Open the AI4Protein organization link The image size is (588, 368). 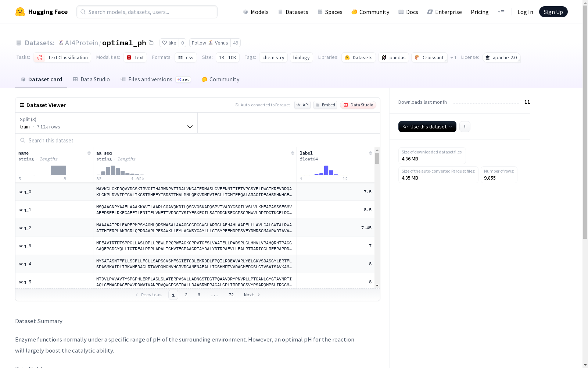(x=81, y=43)
